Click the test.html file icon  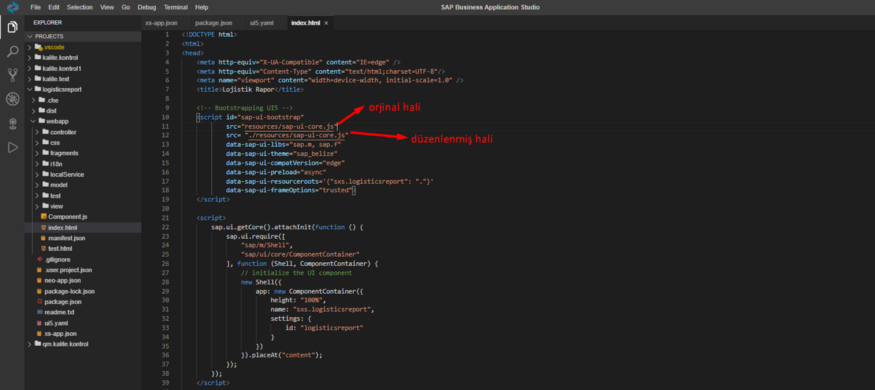pos(44,248)
